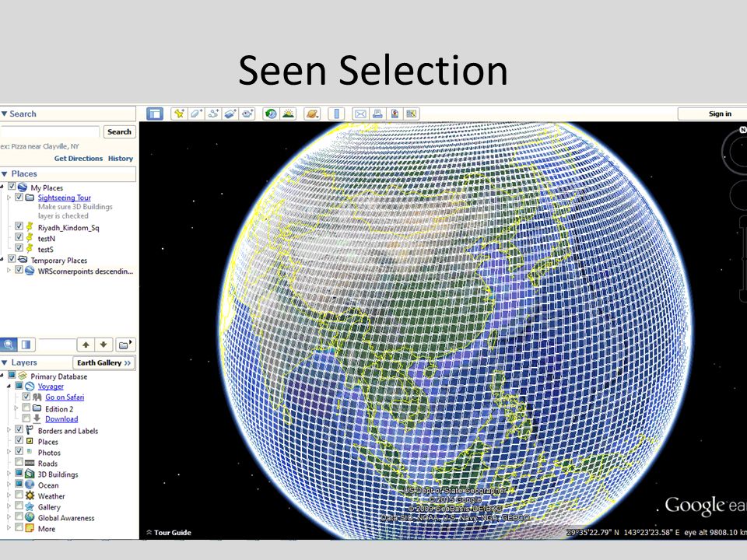
Task: Uncheck the Sightseeing Tour checkbox
Action: click(x=19, y=197)
